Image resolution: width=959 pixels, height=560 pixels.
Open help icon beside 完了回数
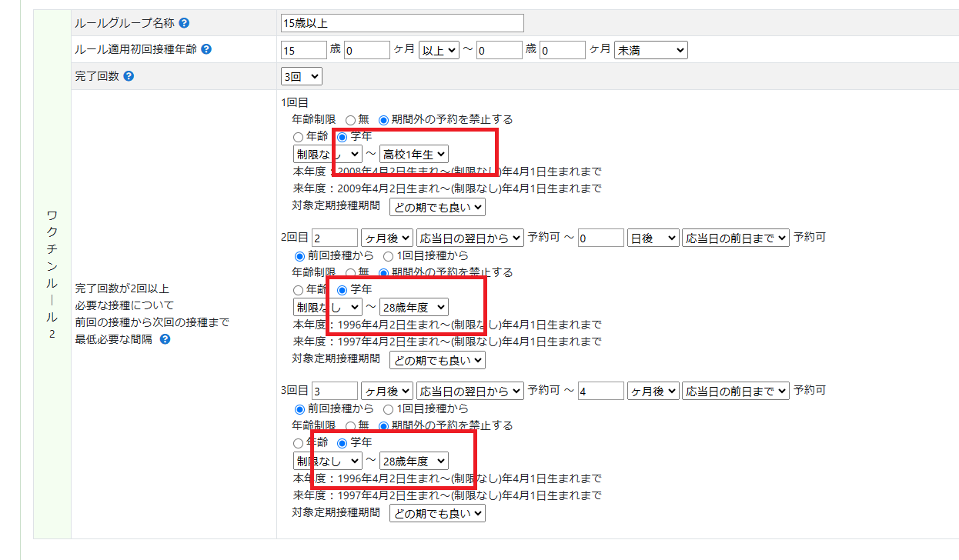point(129,76)
